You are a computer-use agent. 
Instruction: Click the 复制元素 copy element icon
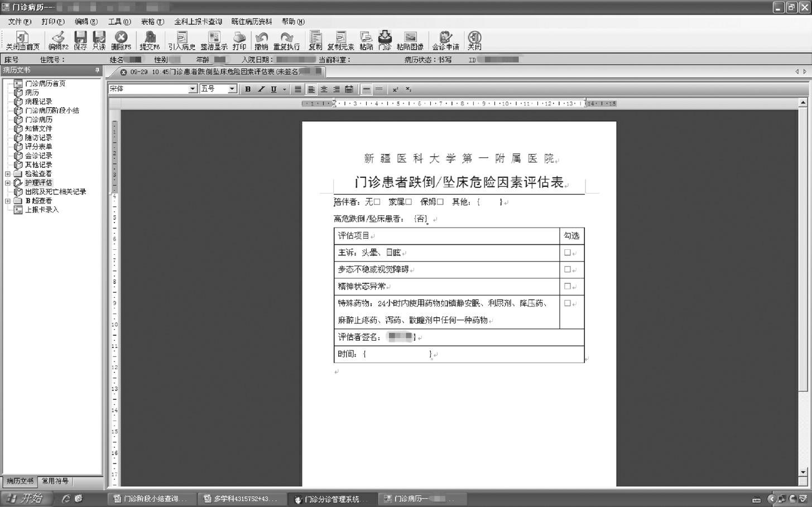coord(340,41)
